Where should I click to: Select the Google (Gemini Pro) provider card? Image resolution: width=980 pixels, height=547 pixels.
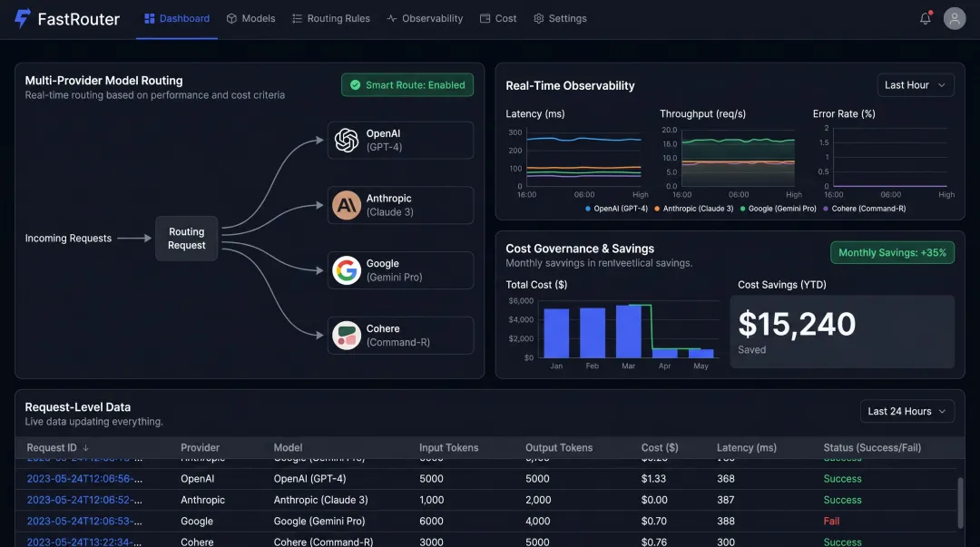pos(401,270)
